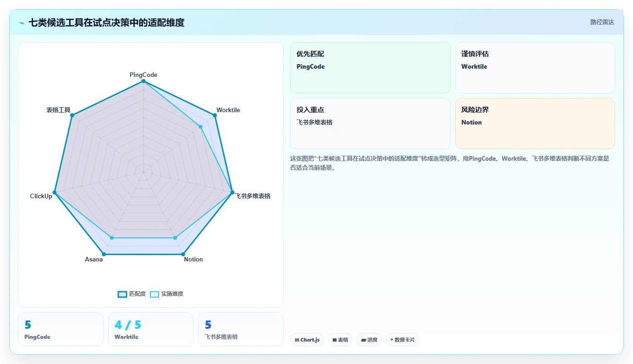Select the Chart.js tag chip
This screenshot has height=364, width=633.
(307, 340)
